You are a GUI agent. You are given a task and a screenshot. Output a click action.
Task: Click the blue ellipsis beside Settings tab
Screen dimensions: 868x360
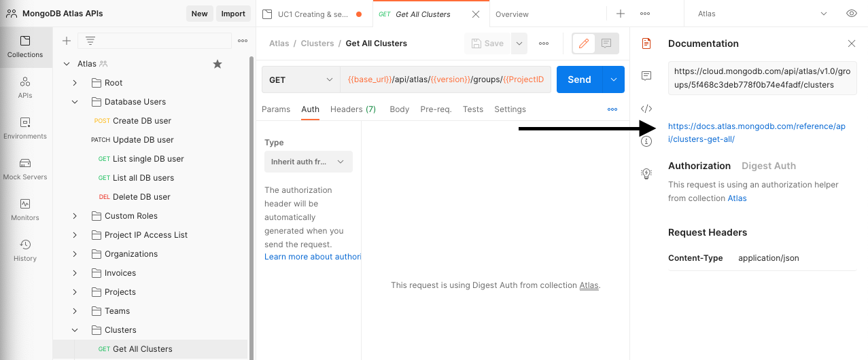click(612, 109)
